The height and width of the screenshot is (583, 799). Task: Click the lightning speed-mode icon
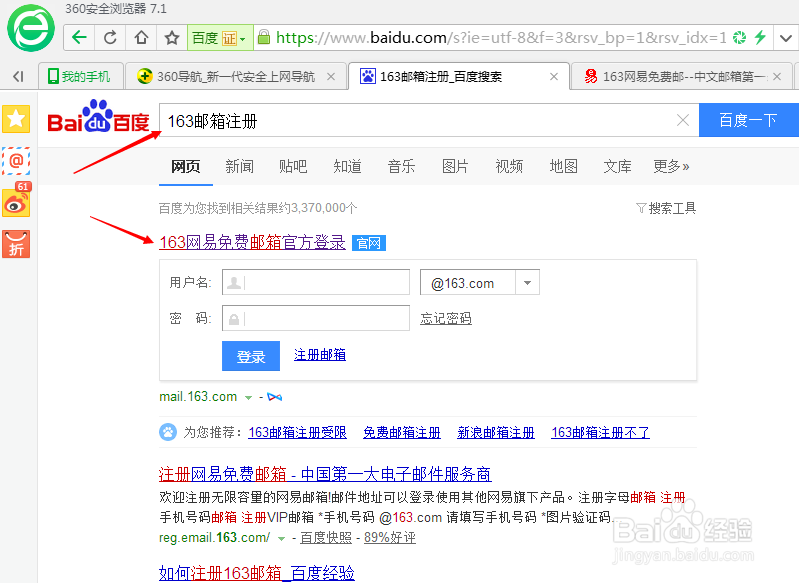pos(760,37)
